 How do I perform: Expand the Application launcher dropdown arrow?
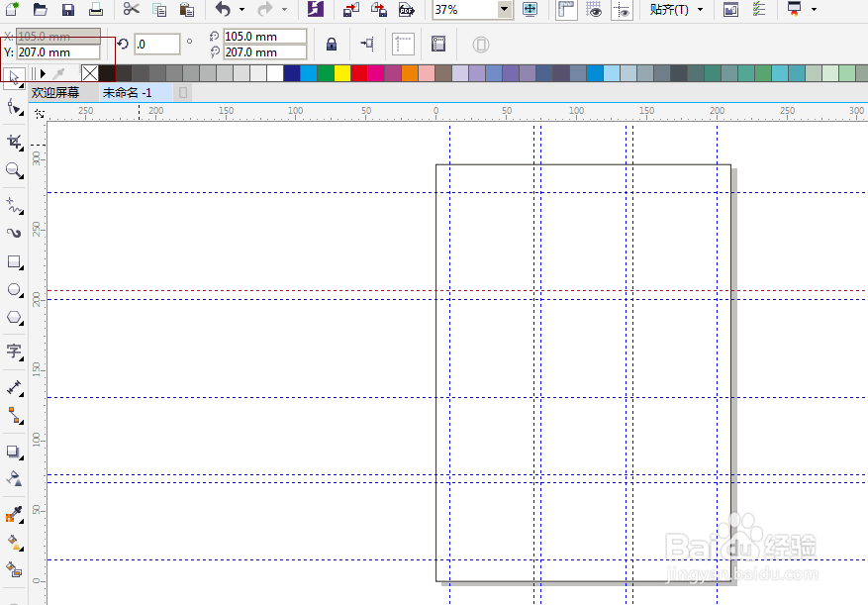pyautogui.click(x=814, y=10)
